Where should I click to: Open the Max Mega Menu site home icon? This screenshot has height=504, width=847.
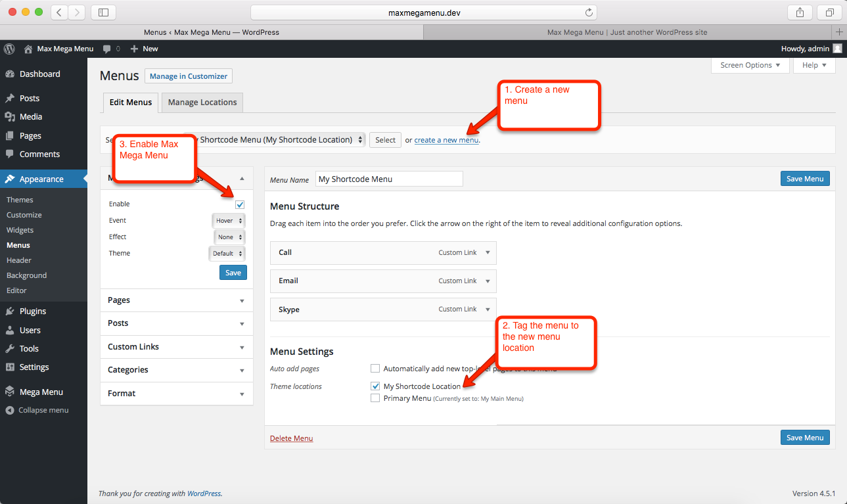click(x=28, y=49)
